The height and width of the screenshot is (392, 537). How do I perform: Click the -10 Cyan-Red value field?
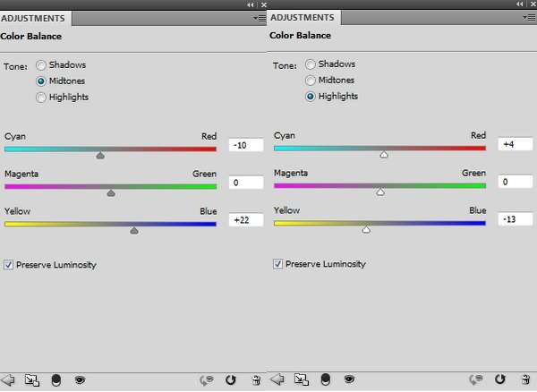click(x=246, y=145)
